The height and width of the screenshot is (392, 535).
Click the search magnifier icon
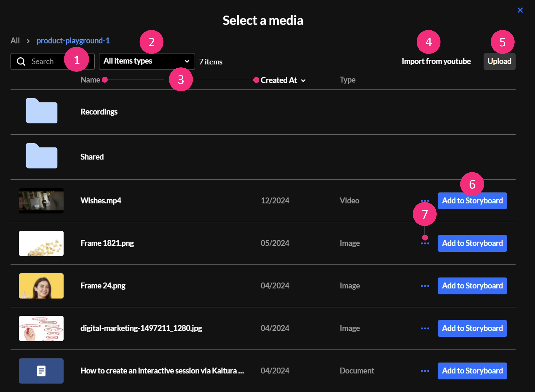pyautogui.click(x=21, y=62)
